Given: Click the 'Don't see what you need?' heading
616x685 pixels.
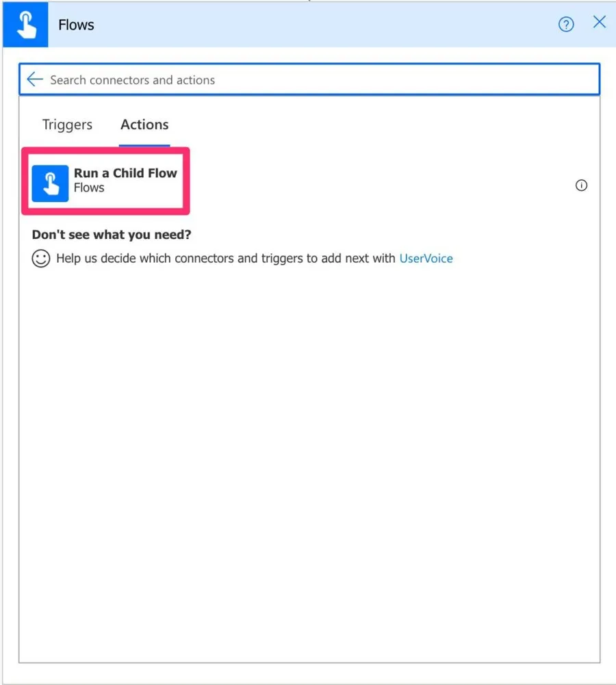Looking at the screenshot, I should point(112,235).
